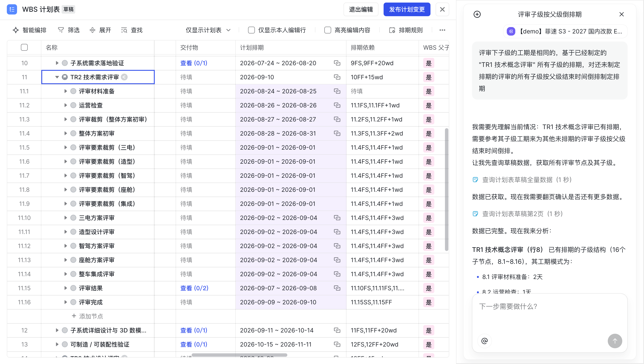This screenshot has height=364, width=644.
Task: Enable 高亮编辑内容 checkbox
Action: 328,30
